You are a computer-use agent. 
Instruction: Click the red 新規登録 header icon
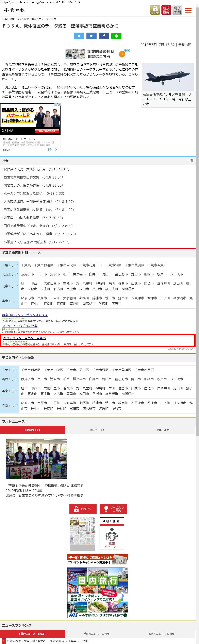coord(166,10)
